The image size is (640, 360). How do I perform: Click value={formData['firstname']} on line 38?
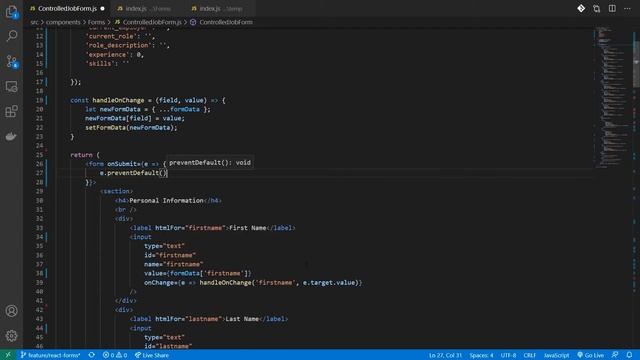coord(198,273)
